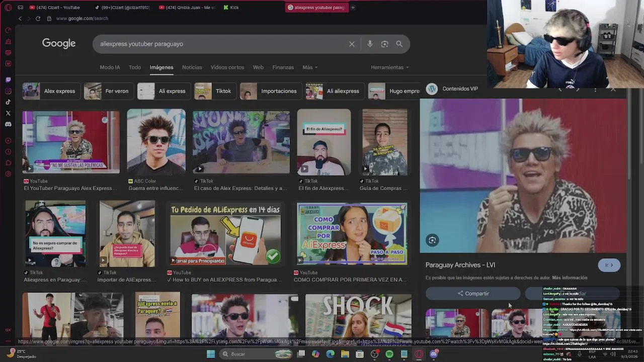Open the 'El fin de Aliexpress' TikTok thumbnail
The height and width of the screenshot is (362, 644).
324,142
